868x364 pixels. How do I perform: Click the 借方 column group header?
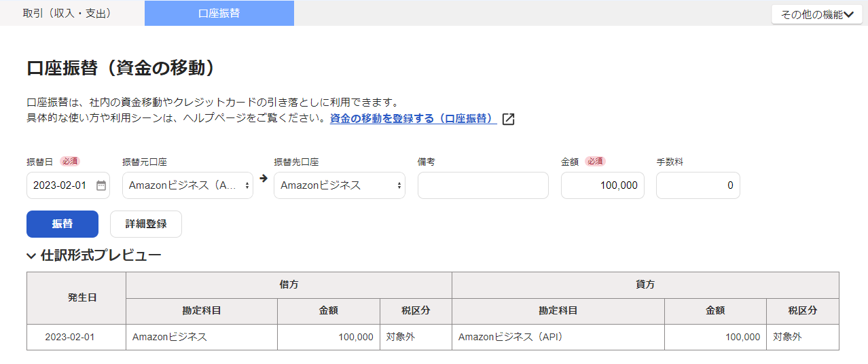tap(289, 285)
